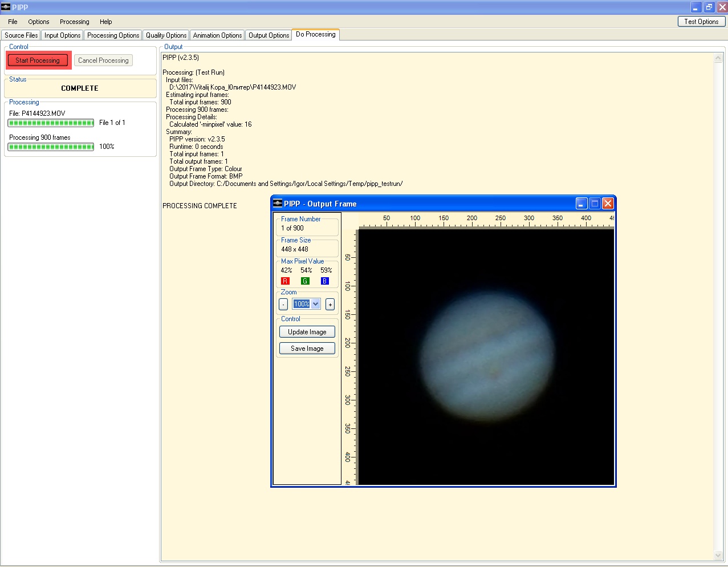728x567 pixels.
Task: Click the red R channel swatch
Action: pos(285,281)
